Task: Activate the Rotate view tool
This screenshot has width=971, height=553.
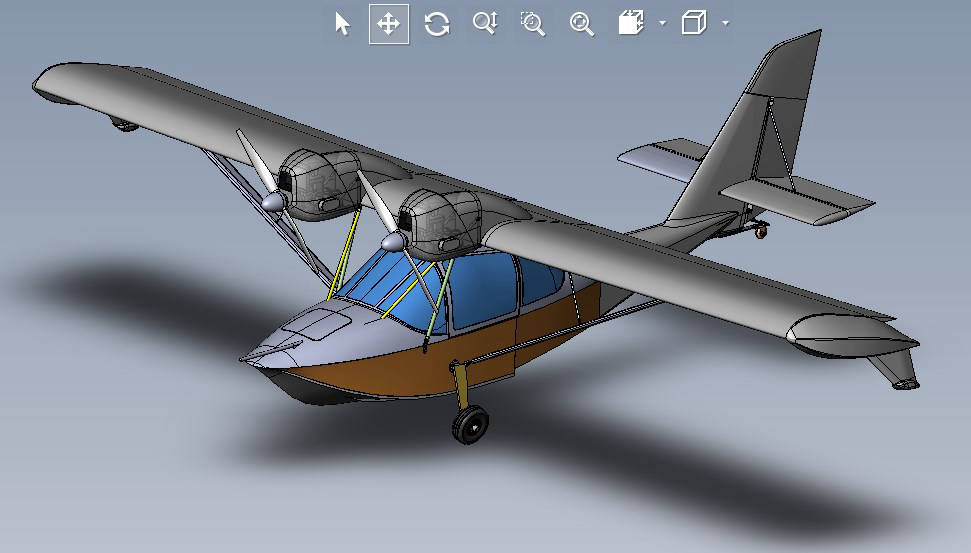Action: click(x=437, y=24)
